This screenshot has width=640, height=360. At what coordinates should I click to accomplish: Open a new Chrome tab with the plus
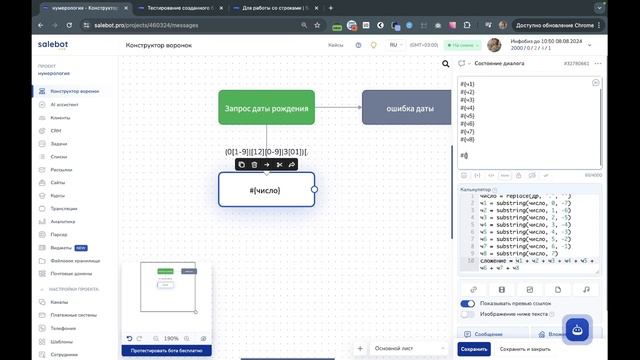click(x=331, y=8)
